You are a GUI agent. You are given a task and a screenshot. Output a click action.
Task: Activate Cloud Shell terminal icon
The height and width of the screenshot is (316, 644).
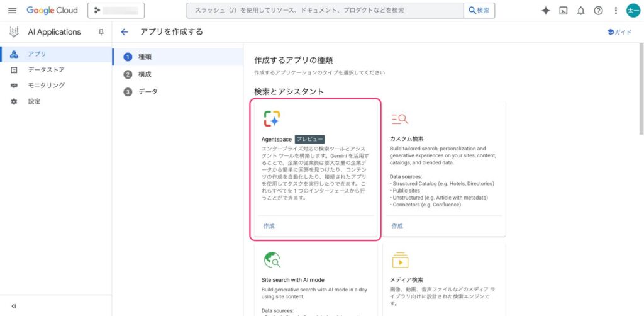point(563,11)
